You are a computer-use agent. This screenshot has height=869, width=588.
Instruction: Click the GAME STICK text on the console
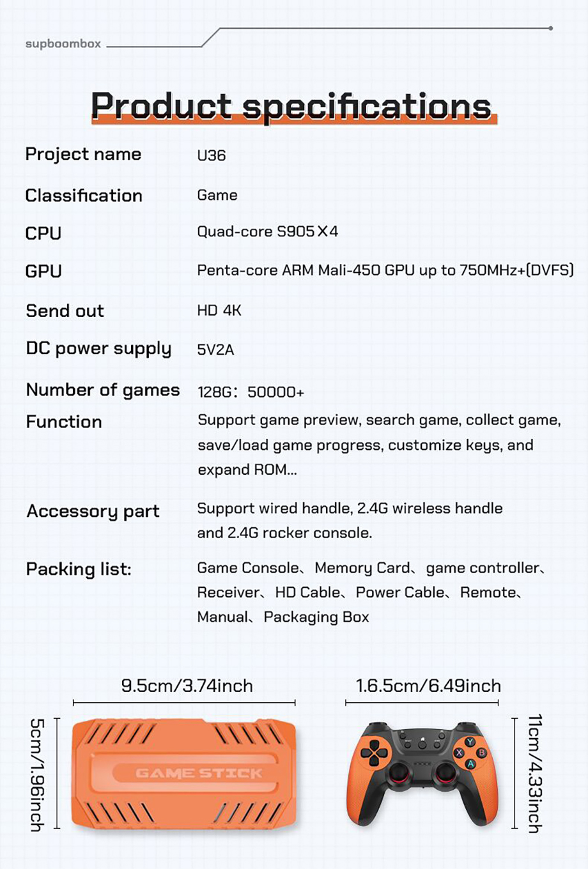point(199,773)
